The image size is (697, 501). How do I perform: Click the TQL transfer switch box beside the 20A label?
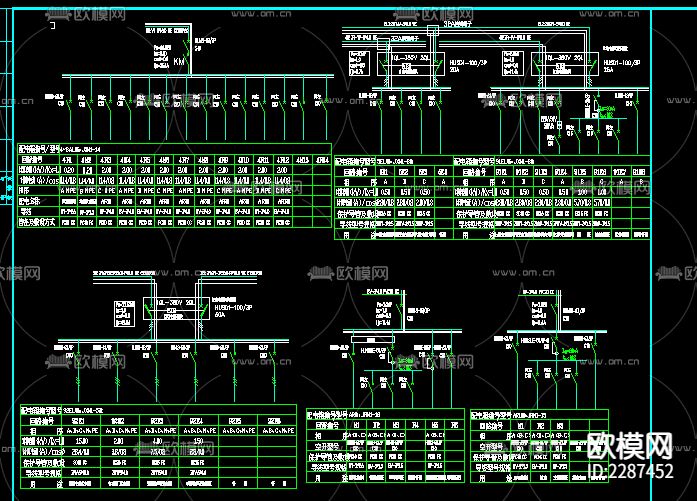click(411, 64)
